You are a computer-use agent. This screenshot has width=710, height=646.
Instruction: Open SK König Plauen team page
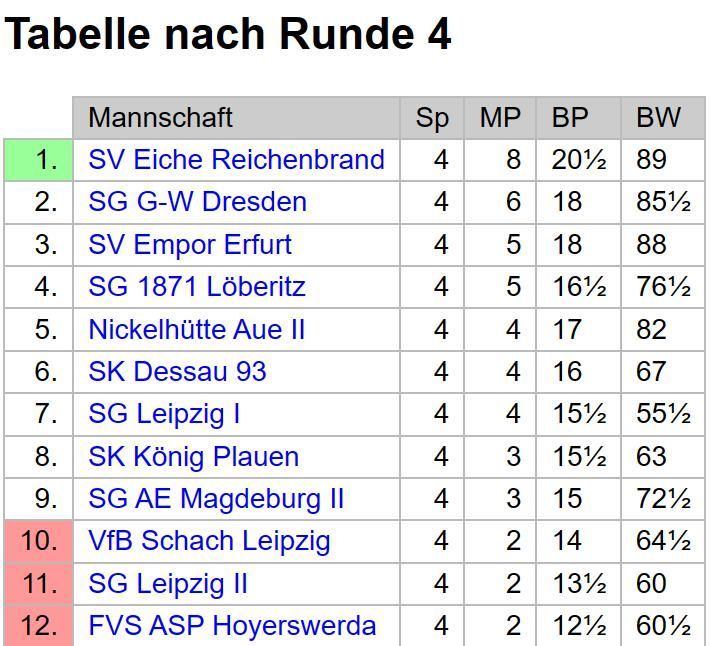(x=193, y=457)
